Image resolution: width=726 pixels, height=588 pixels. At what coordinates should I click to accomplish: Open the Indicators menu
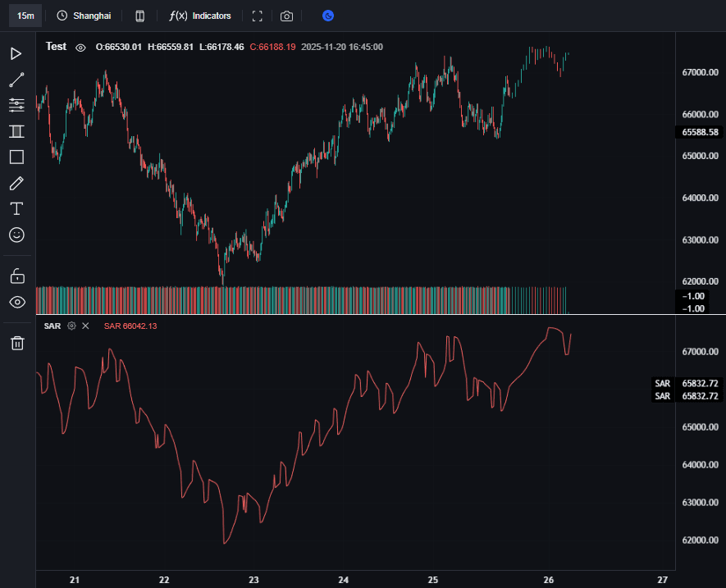[200, 16]
